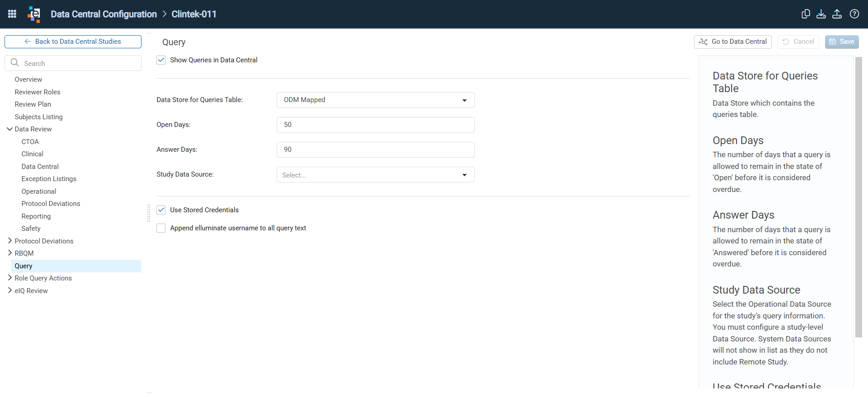Select Reporting under Data Review
Image resolution: width=868 pixels, height=397 pixels.
[x=36, y=216]
